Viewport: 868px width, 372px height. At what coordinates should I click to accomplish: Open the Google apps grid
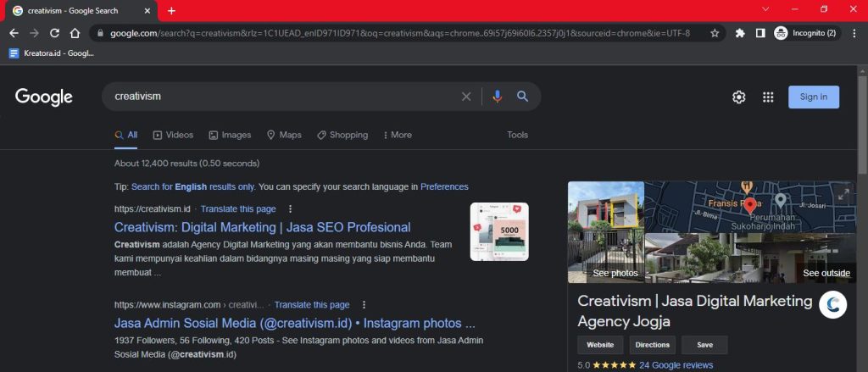point(768,97)
